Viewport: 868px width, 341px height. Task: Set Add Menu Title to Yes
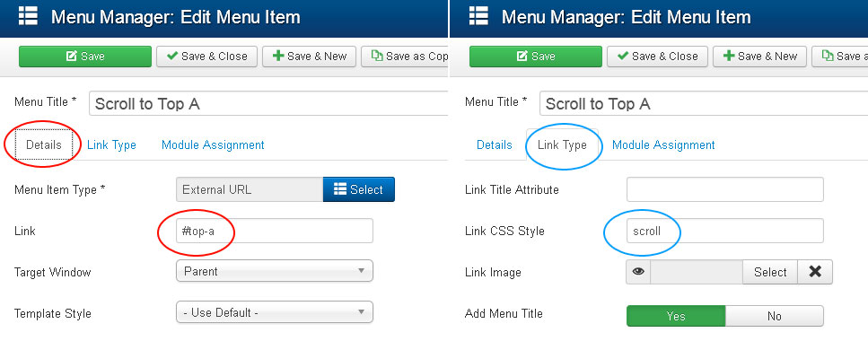(676, 316)
